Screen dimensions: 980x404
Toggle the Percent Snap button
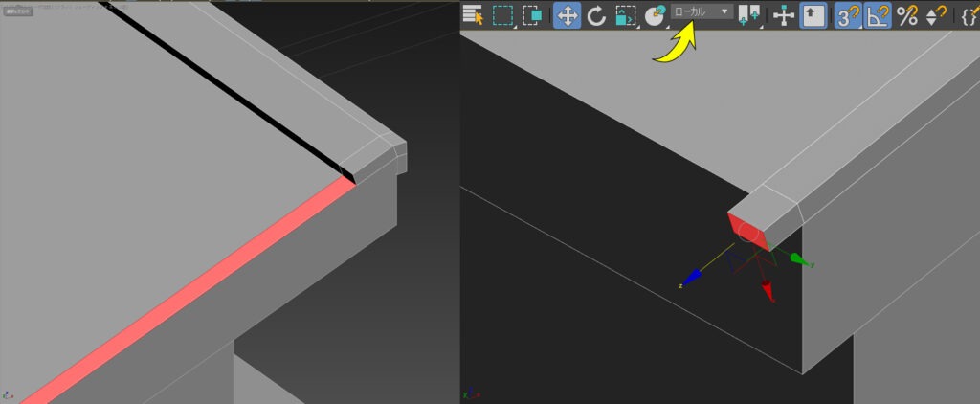point(907,15)
